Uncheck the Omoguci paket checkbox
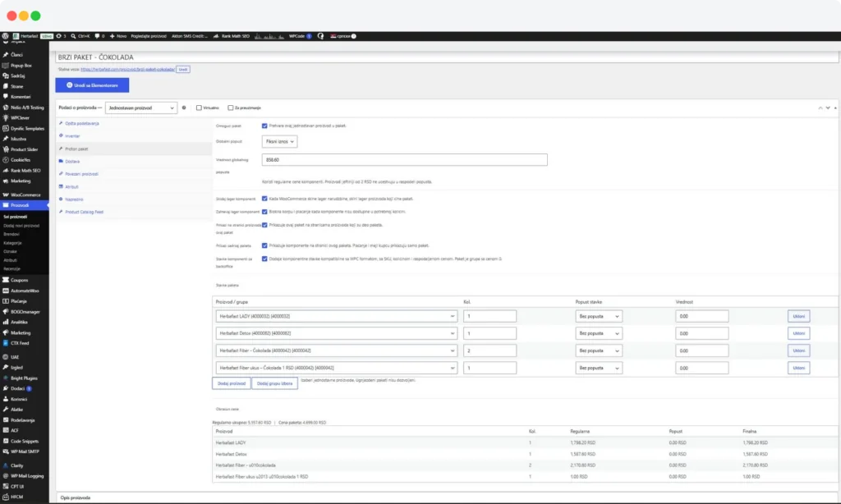Image resolution: width=841 pixels, height=504 pixels. pyautogui.click(x=264, y=126)
